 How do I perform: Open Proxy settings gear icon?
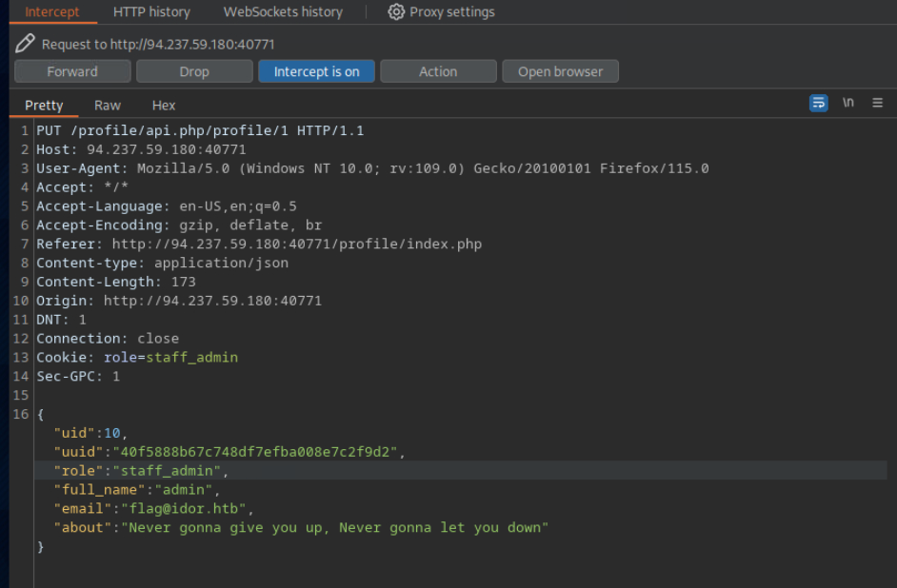pos(396,12)
